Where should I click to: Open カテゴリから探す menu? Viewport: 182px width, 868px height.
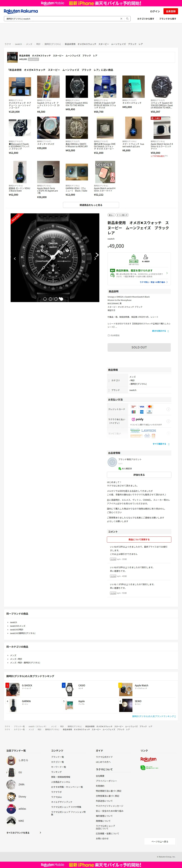[x=146, y=19]
